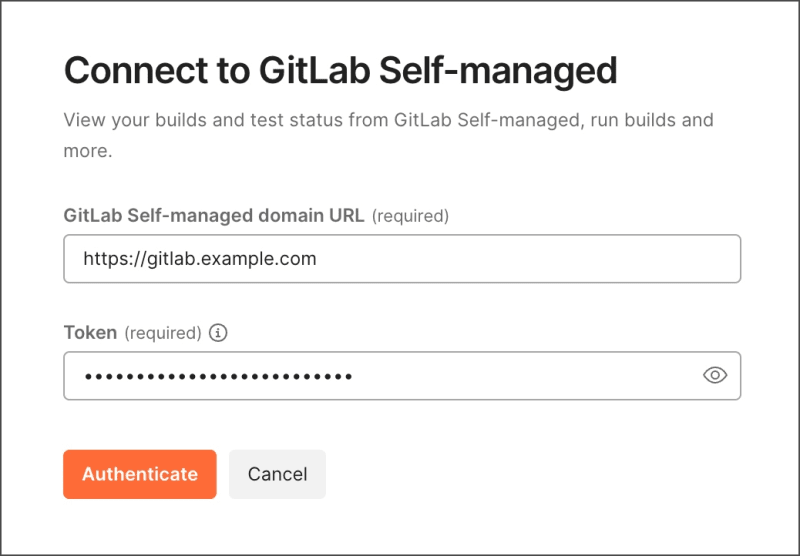Cancel the GitLab connection dialog
Screen dimensions: 800x556
tap(277, 474)
